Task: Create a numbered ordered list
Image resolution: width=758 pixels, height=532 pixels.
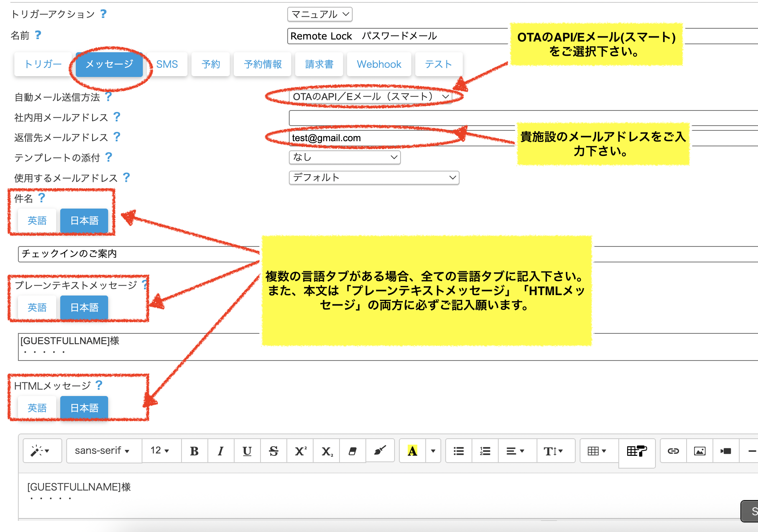Action: click(x=485, y=451)
